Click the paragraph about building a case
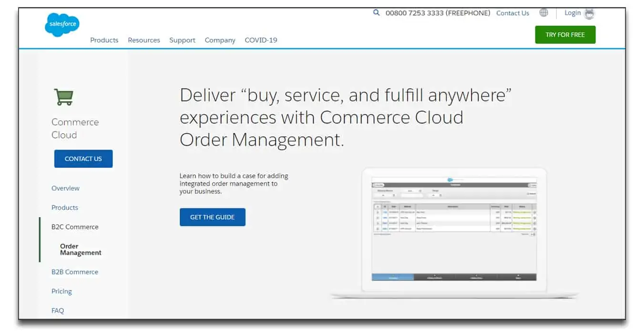This screenshot has height=331, width=644. (x=234, y=183)
